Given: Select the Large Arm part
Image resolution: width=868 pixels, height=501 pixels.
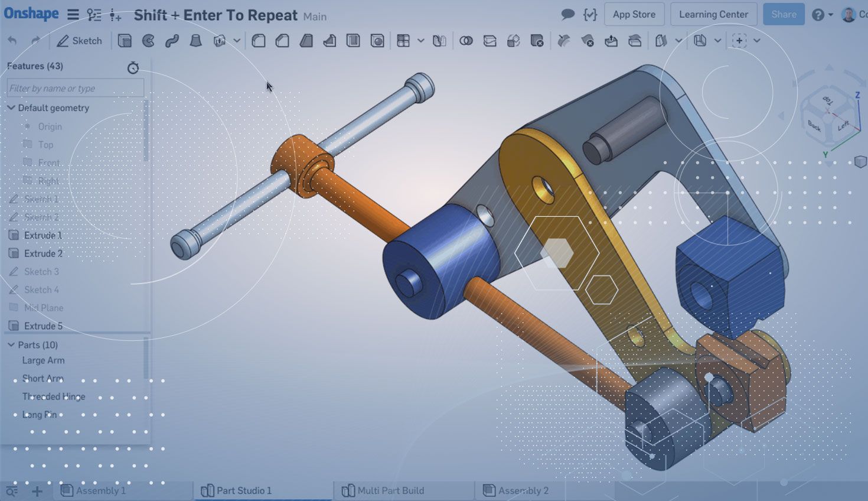Looking at the screenshot, I should (x=43, y=360).
